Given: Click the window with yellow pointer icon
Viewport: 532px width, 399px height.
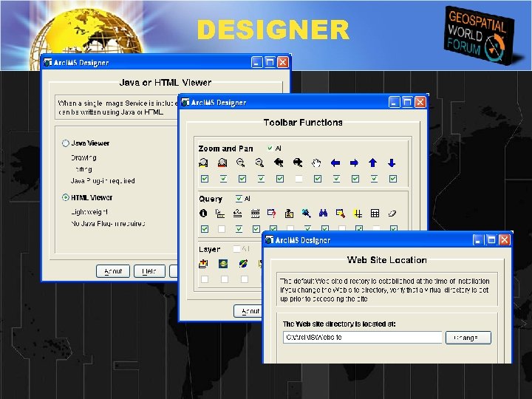Looking at the screenshot, I should tap(341, 213).
